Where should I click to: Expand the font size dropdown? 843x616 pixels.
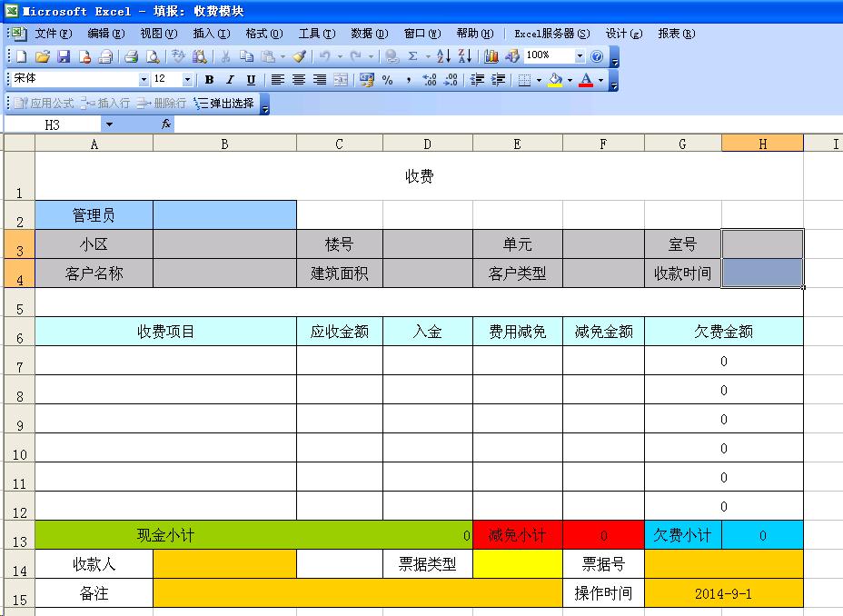pos(187,80)
